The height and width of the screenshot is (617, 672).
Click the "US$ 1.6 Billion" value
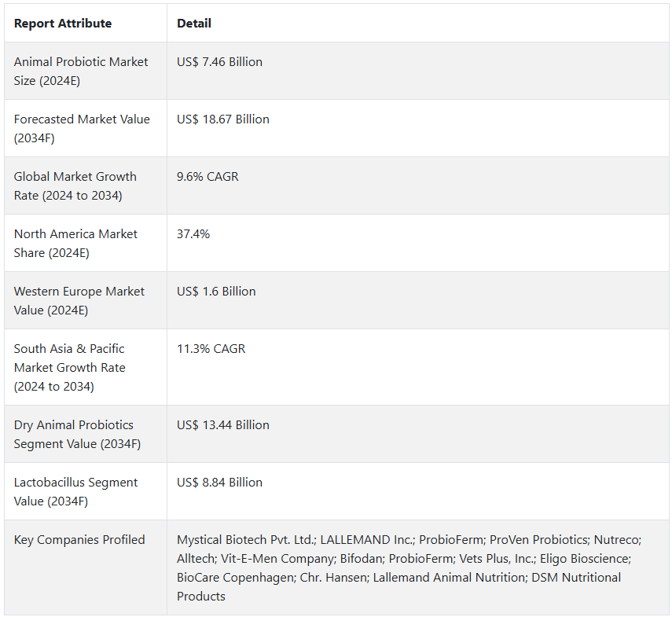click(x=216, y=292)
